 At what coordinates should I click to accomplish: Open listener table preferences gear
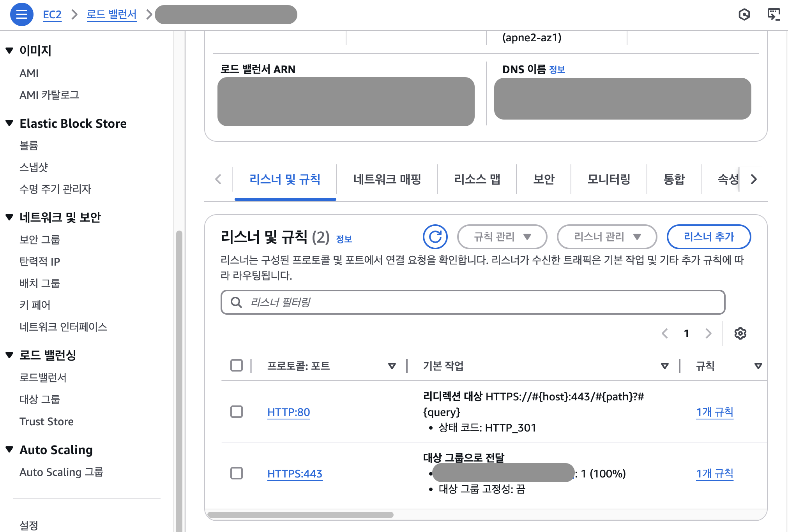pos(740,333)
